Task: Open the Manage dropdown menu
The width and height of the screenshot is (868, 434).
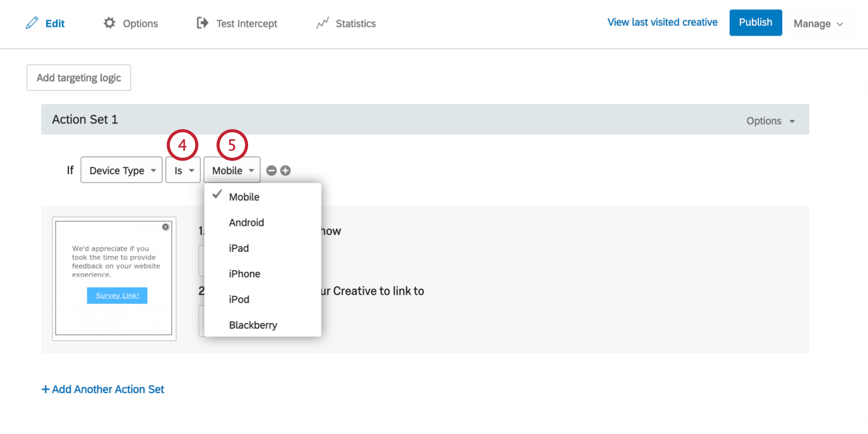Action: [x=818, y=23]
